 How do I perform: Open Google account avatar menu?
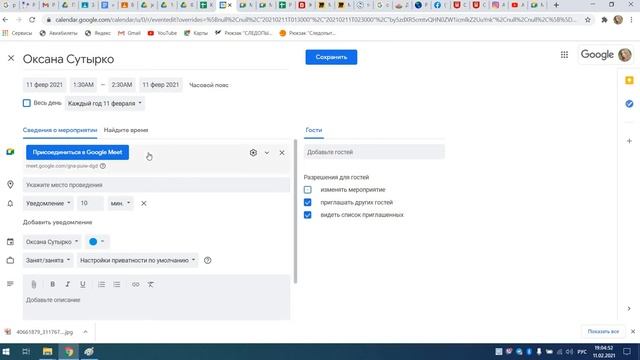point(624,55)
